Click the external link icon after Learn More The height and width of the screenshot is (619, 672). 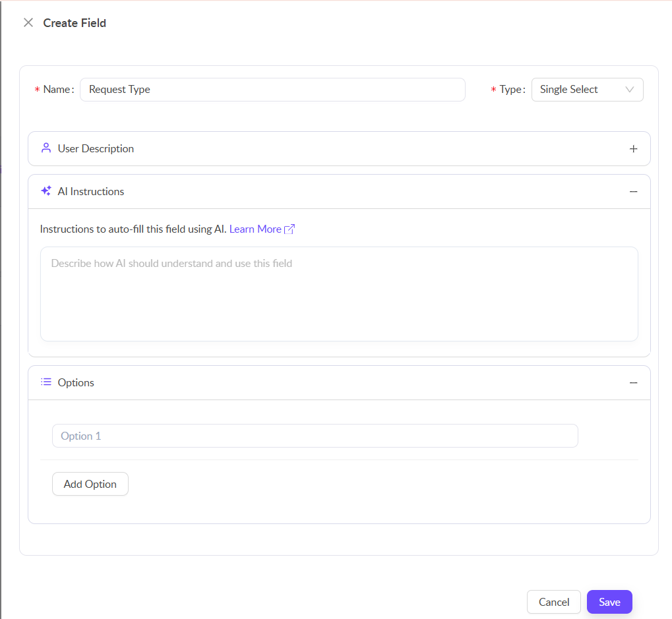coord(290,229)
